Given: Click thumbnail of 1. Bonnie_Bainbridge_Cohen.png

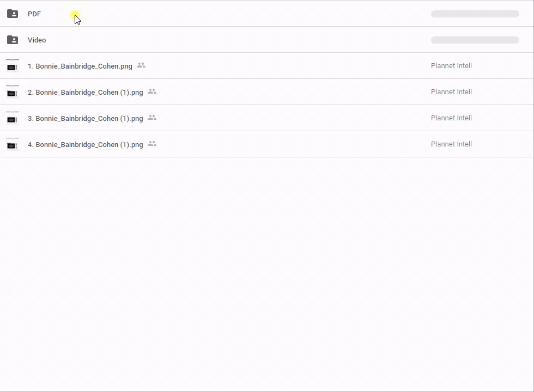Looking at the screenshot, I should point(12,66).
